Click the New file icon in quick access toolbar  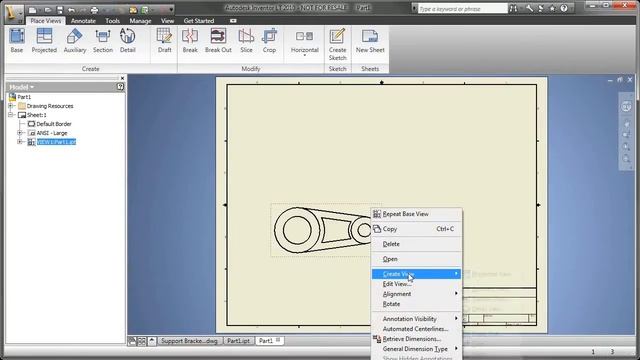[x=33, y=9]
